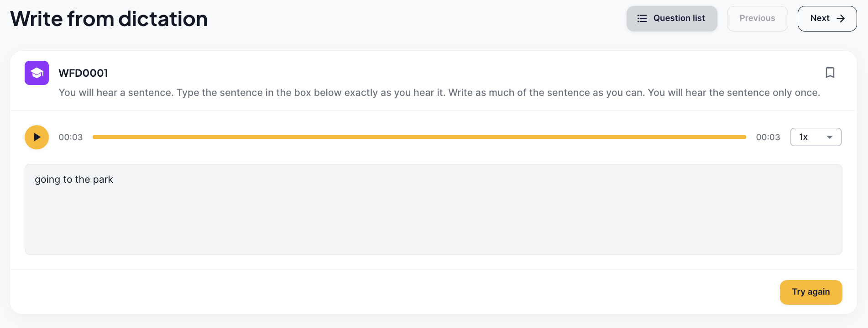The width and height of the screenshot is (868, 328).
Task: Advance with the Next button
Action: click(x=827, y=18)
